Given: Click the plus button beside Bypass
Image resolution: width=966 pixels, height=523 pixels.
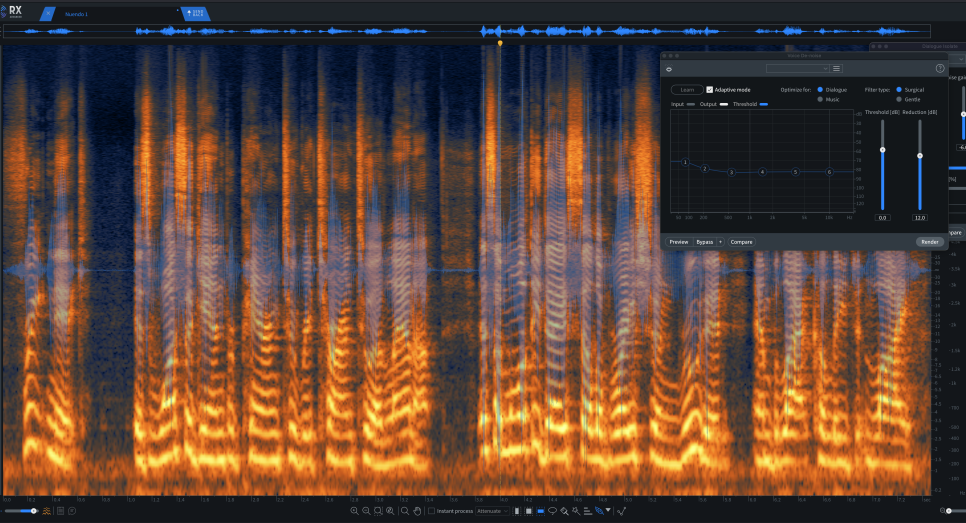Looking at the screenshot, I should click(720, 242).
